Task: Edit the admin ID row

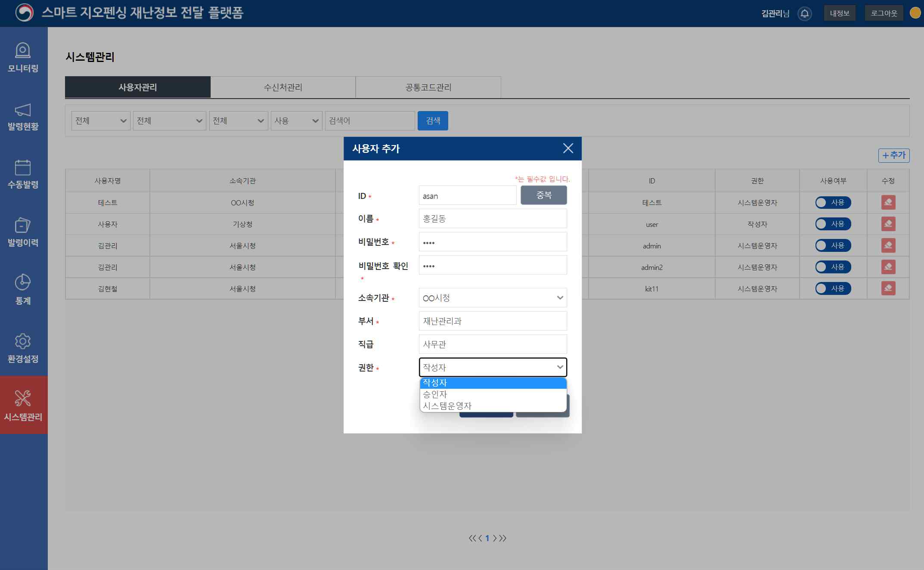Action: (x=888, y=245)
